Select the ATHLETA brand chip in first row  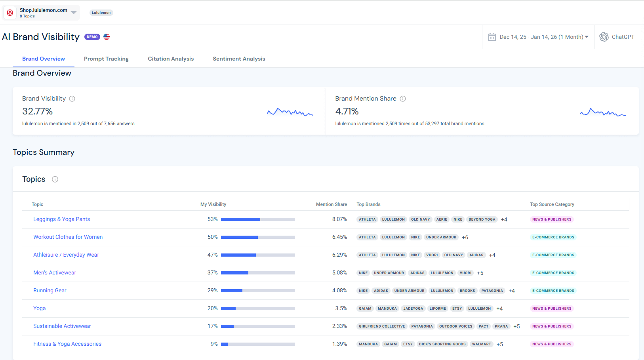pos(367,219)
